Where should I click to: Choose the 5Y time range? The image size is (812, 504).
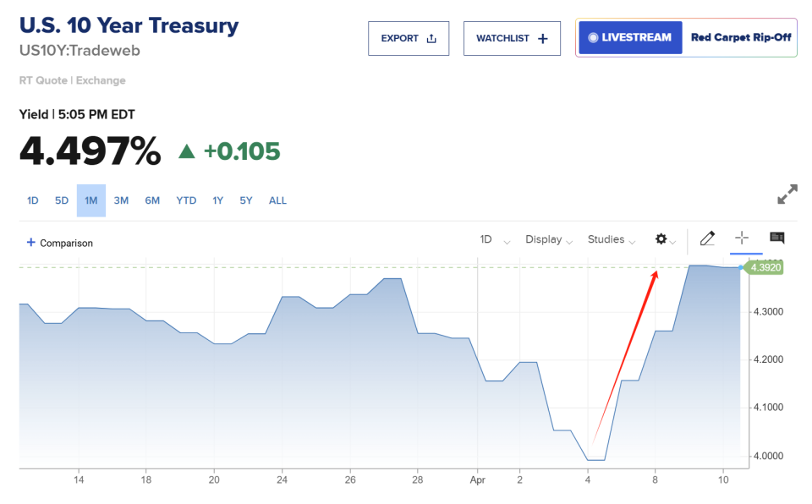click(245, 200)
